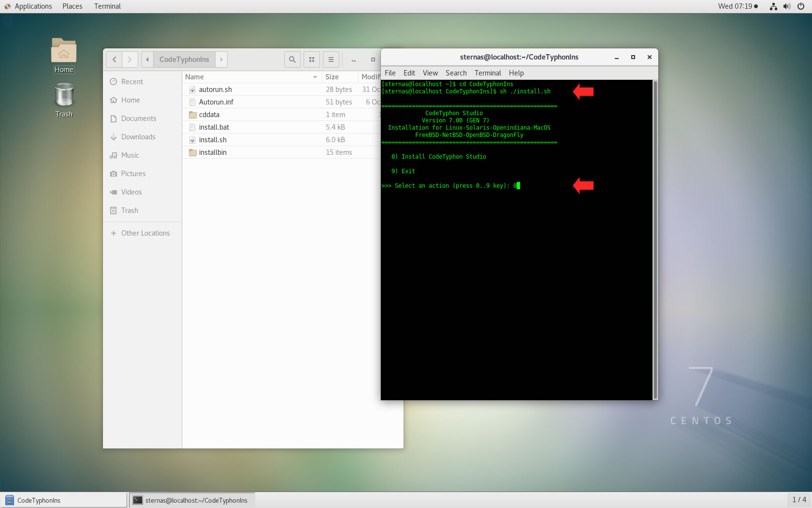Select the Home desktop icon
The width and height of the screenshot is (812, 508).
tap(64, 56)
